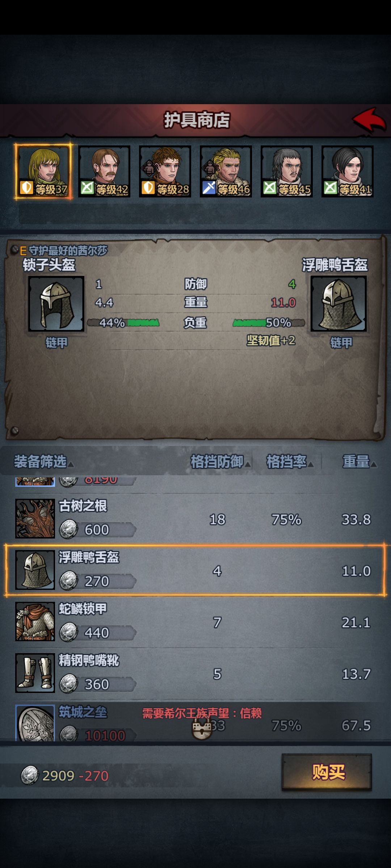Click the 浮雕鸭舌盔 comparison helmet icon

click(x=339, y=304)
